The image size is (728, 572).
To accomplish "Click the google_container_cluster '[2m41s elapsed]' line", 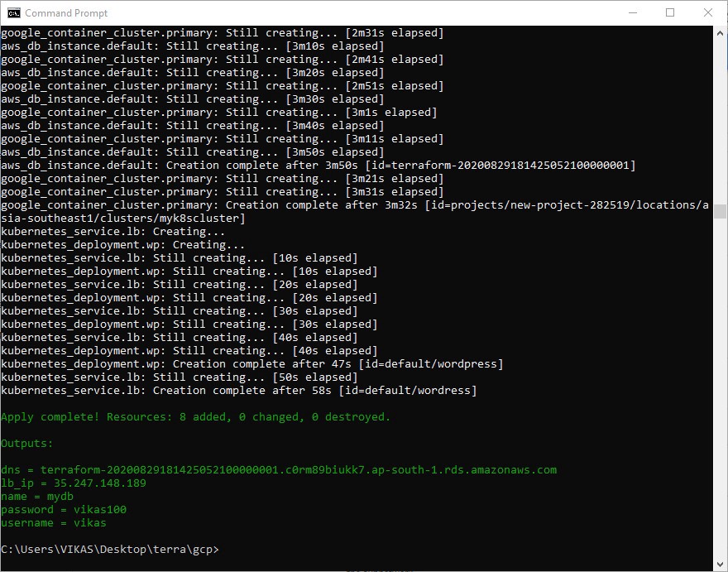I will (222, 60).
